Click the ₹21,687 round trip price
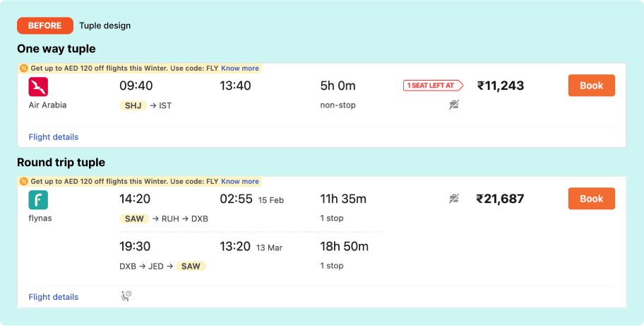The height and width of the screenshot is (326, 644). (x=501, y=199)
